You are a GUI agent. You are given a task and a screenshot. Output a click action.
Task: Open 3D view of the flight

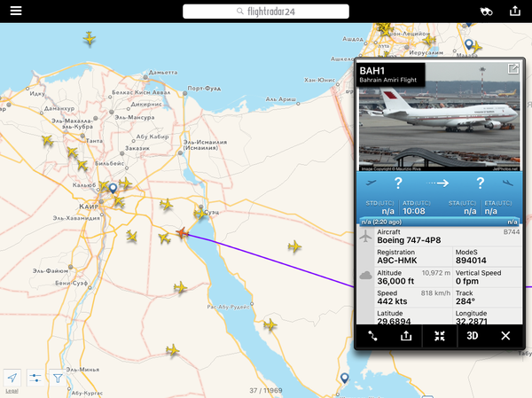coord(473,336)
